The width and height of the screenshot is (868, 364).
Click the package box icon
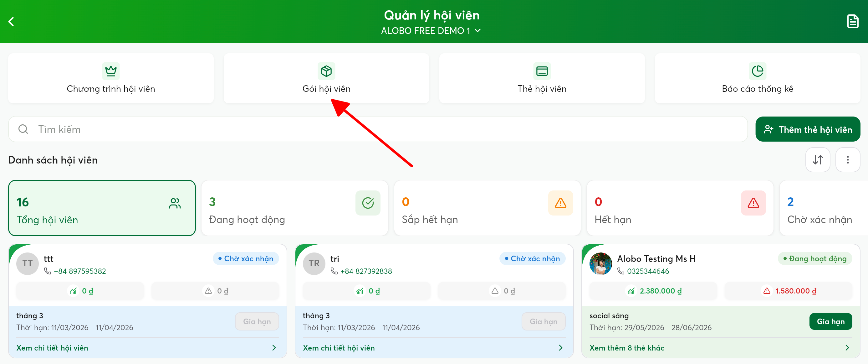click(326, 71)
